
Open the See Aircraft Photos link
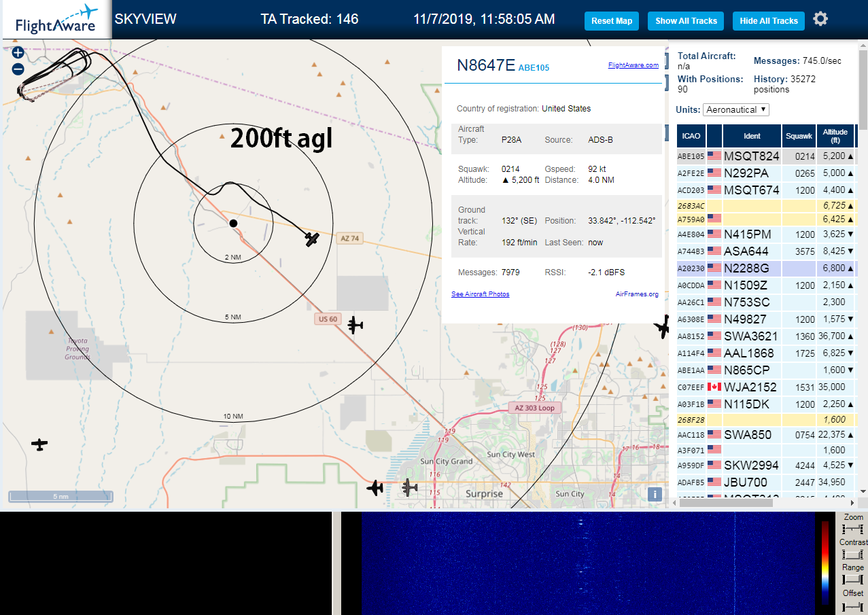click(480, 294)
